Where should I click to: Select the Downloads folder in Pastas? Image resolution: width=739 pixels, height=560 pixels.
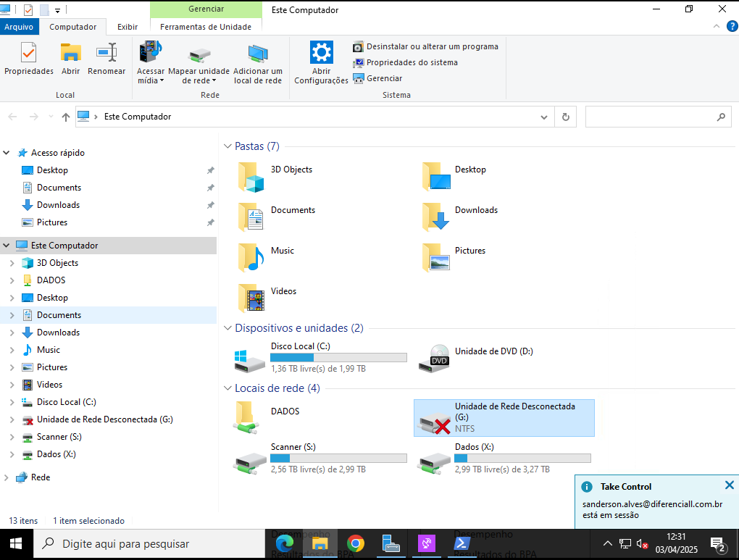pos(461,217)
